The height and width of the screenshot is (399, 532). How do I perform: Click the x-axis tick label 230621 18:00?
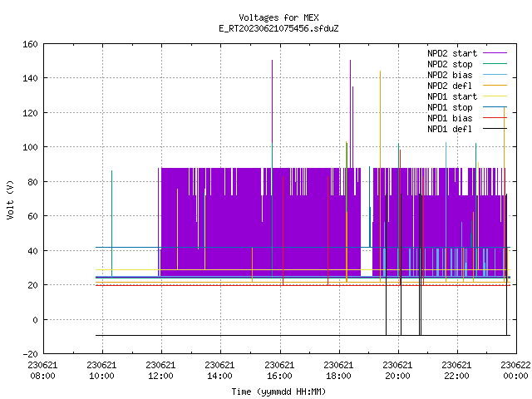click(x=338, y=371)
